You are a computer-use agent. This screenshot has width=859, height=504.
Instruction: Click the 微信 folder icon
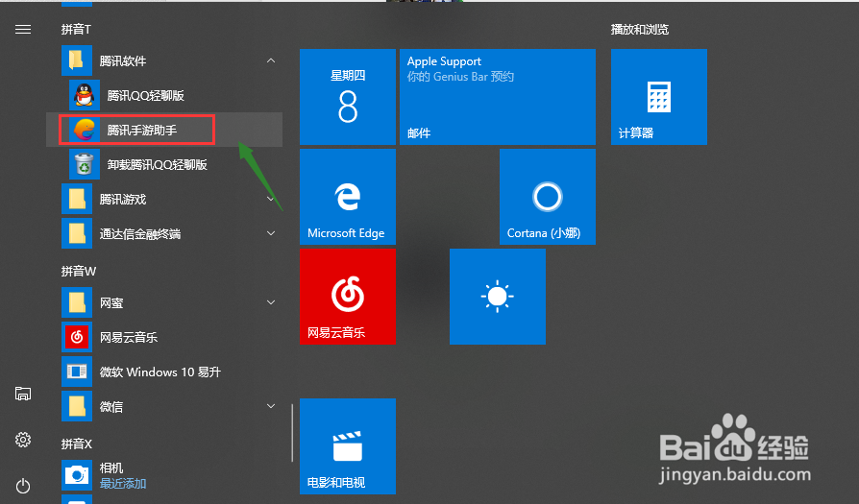77,406
